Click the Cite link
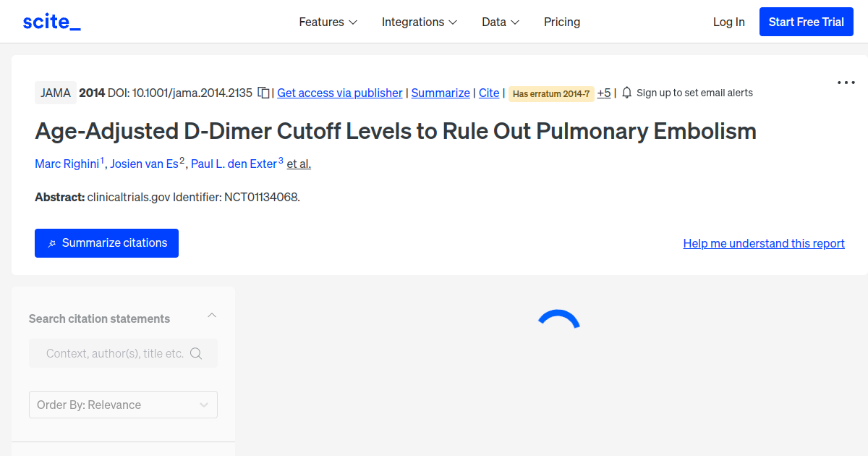868x456 pixels. point(489,93)
